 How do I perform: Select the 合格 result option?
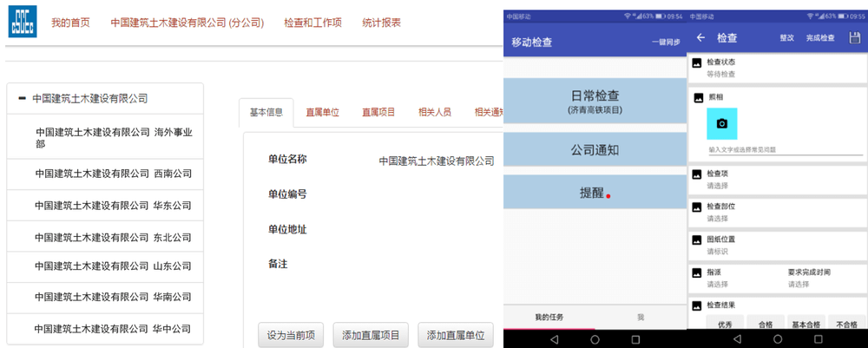(766, 324)
